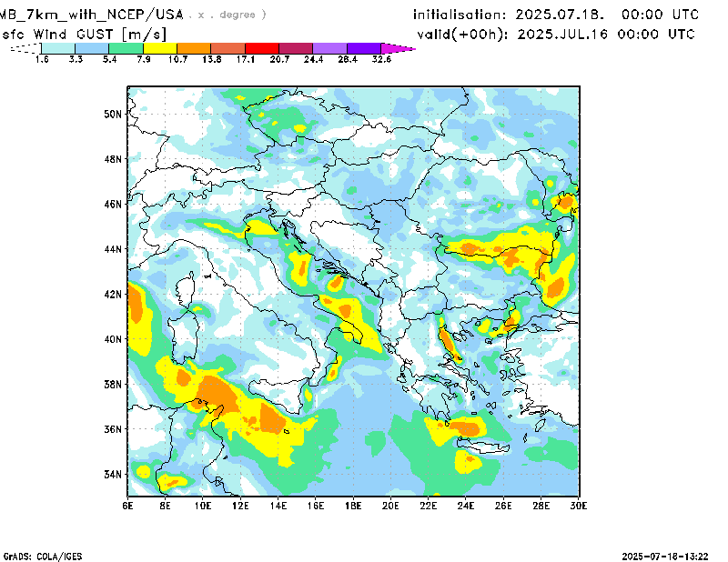This screenshot has width=728, height=562.
Task: Click the legend value 1.6
Action: tap(42, 59)
